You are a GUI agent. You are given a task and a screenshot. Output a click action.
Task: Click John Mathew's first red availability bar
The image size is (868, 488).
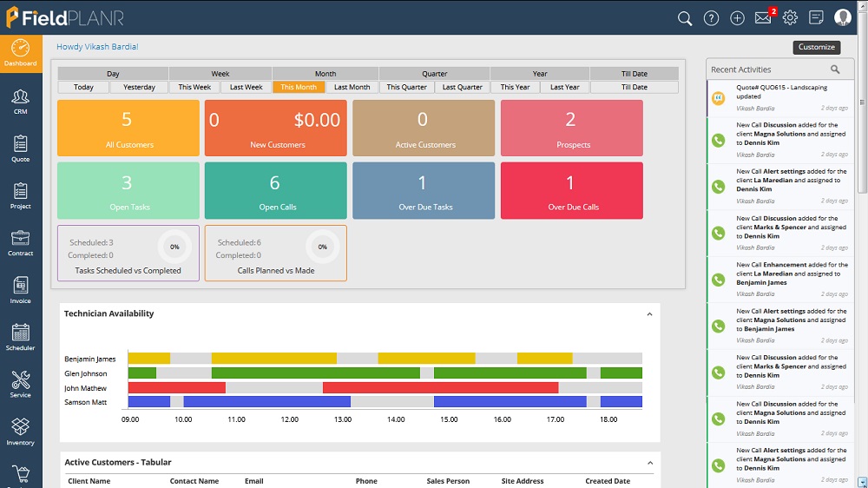(176, 387)
